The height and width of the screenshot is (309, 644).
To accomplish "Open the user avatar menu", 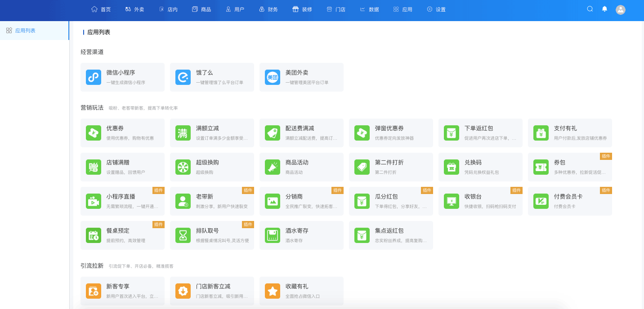I will (621, 10).
